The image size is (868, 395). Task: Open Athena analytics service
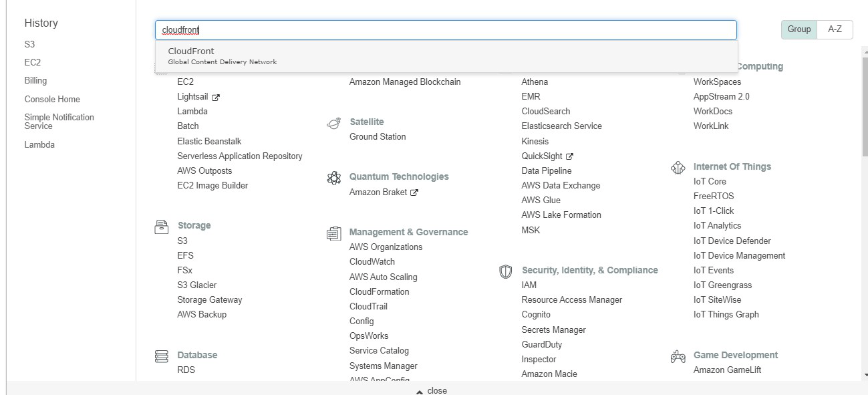[535, 82]
